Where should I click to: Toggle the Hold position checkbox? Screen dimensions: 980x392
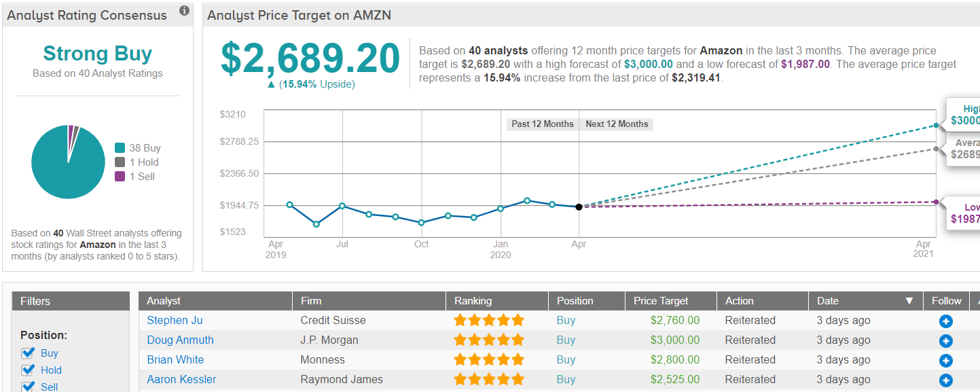28,370
